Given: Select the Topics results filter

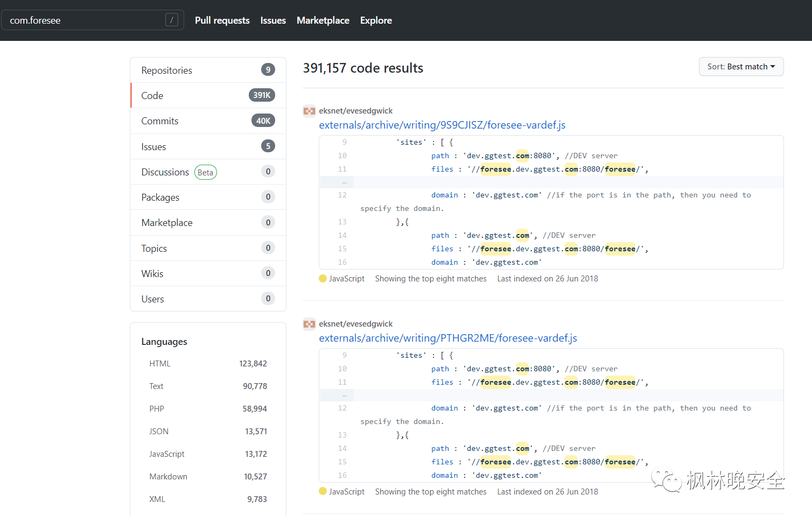Looking at the screenshot, I should 208,248.
